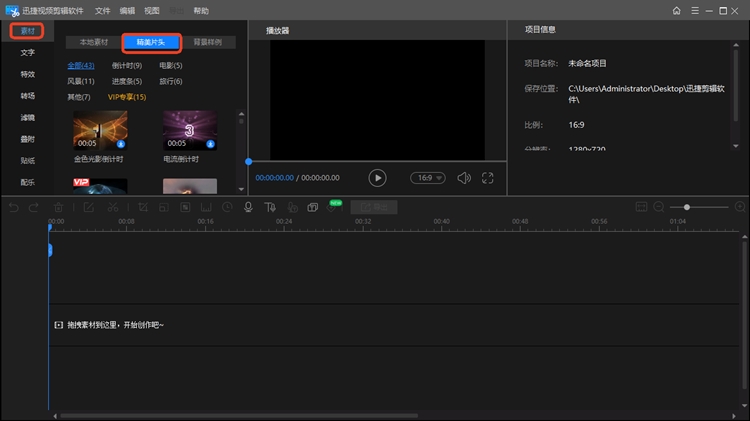Click the mosaic square icon in toolbar
This screenshot has width=750, height=421.
click(185, 207)
